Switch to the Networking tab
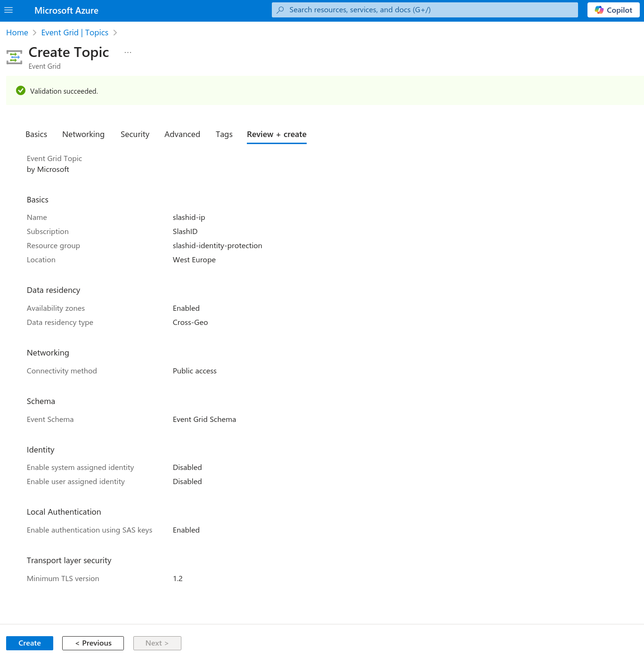 pyautogui.click(x=83, y=134)
